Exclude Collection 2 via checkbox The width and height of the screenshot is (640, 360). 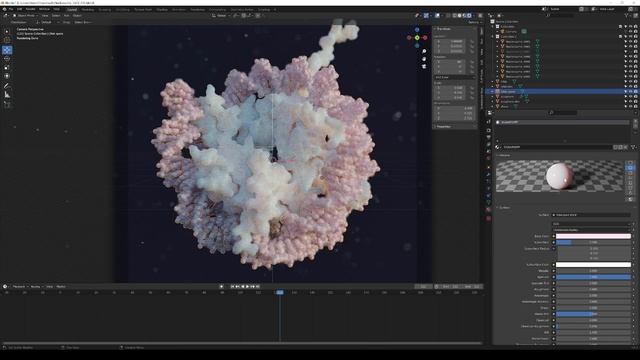pos(620,36)
